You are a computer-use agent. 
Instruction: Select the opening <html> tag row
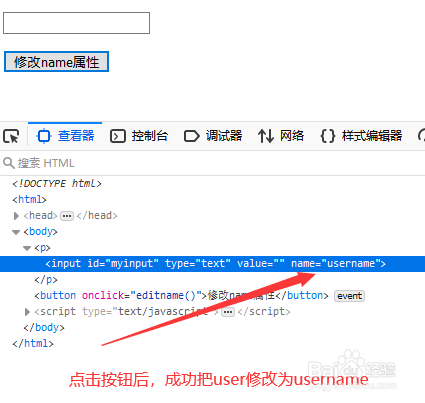(29, 200)
